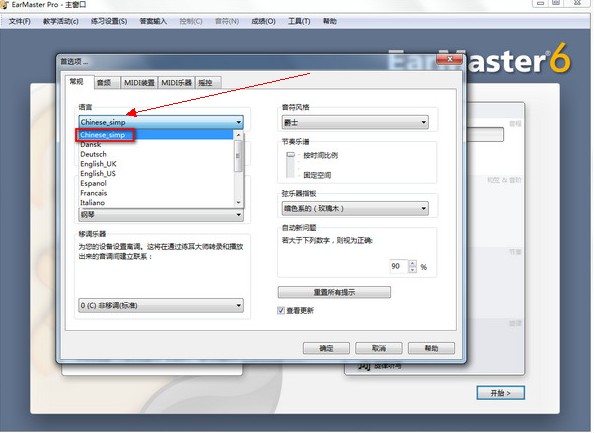Switch to the MIDI装置 tab

[139, 83]
